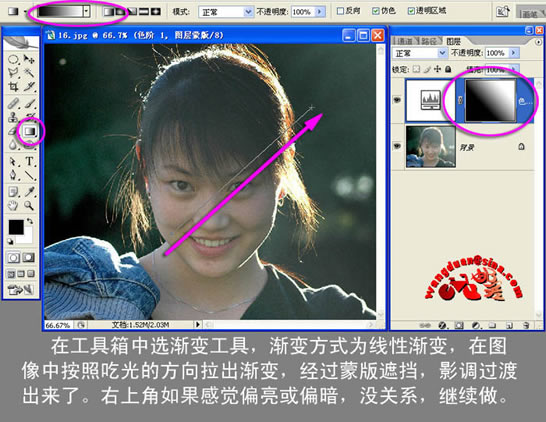
Task: Select the Magic Wand tool
Action: pos(29,72)
